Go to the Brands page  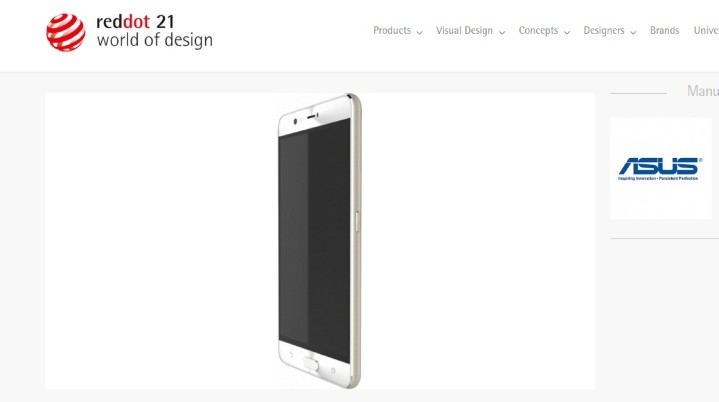click(664, 31)
